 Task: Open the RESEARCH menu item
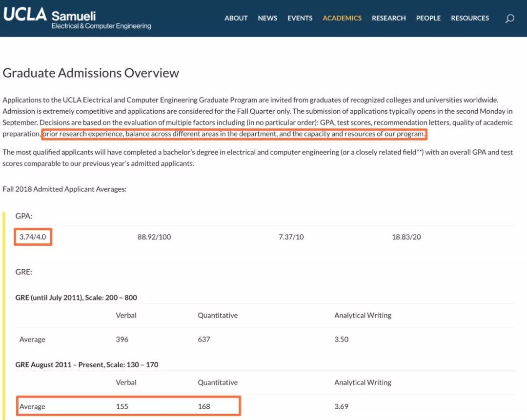[x=388, y=18]
